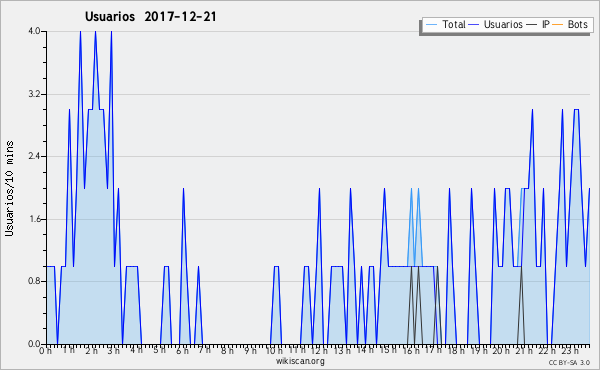This screenshot has height=370, width=600.
Task: Click the '0 h' x-axis label
Action: point(46,350)
